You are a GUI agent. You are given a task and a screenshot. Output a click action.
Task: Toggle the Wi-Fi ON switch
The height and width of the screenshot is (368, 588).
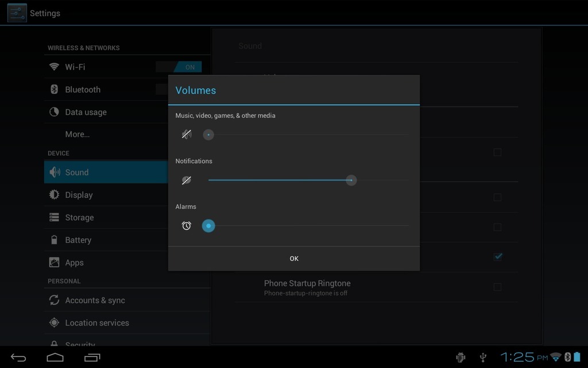coord(179,67)
